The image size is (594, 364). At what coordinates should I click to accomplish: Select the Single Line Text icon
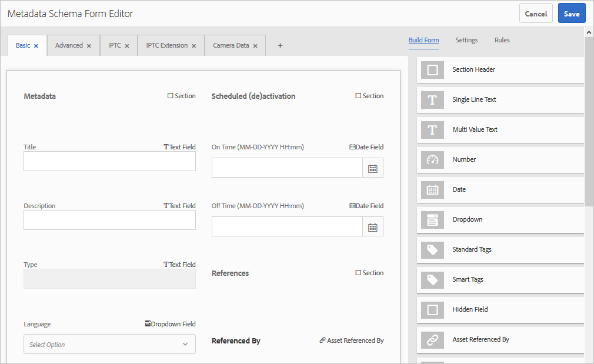[432, 100]
